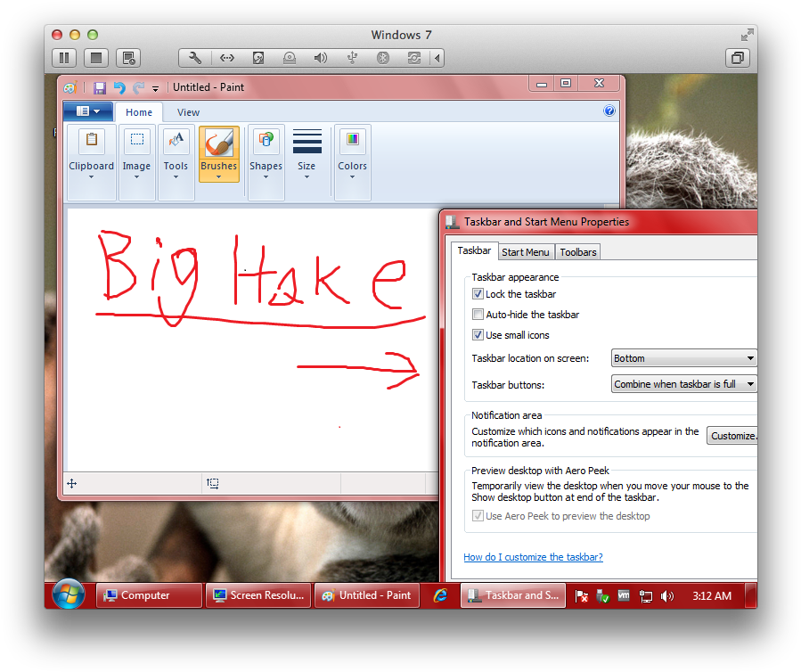801x672 pixels.
Task: Click the sharing sync icon in VM toolbar
Action: (413, 58)
